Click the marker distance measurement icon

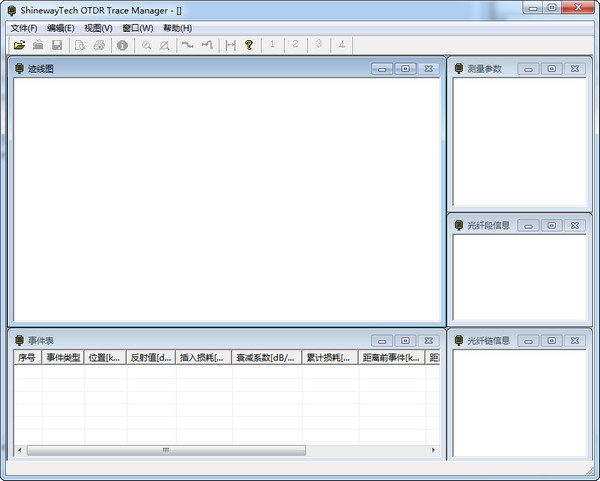tap(231, 45)
